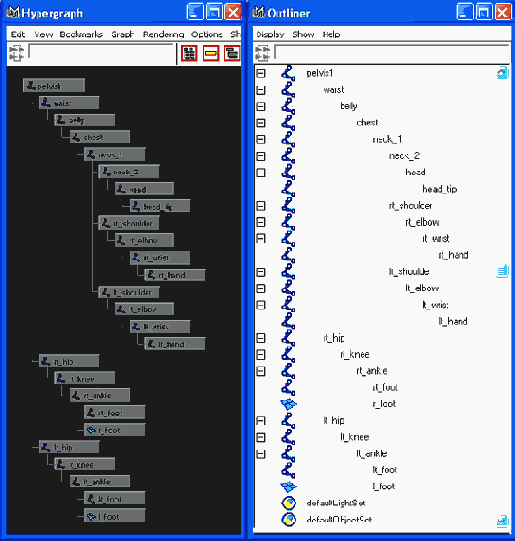Click the joint icon beside rt_hand in Outliner
The height and width of the screenshot is (541, 515).
[x=288, y=255]
